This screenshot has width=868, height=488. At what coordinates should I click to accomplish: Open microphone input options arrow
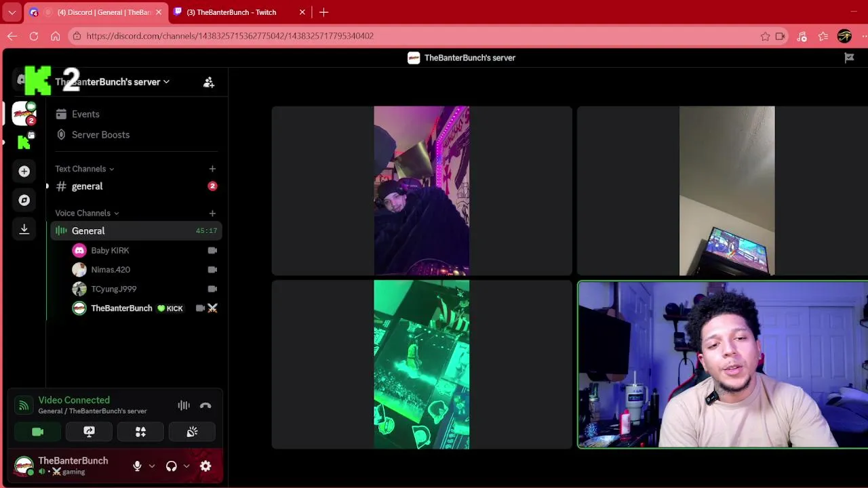click(152, 466)
